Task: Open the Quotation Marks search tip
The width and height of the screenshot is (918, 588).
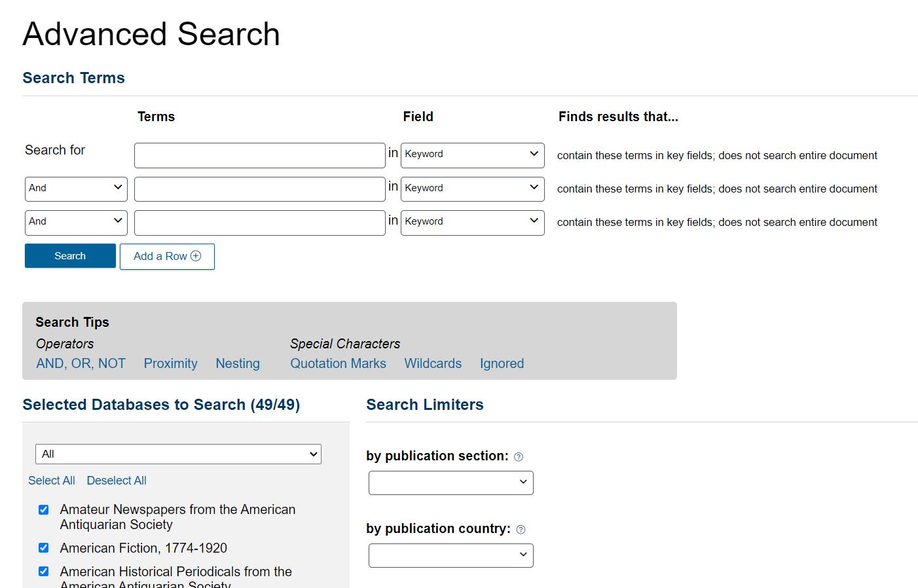Action: tap(338, 363)
